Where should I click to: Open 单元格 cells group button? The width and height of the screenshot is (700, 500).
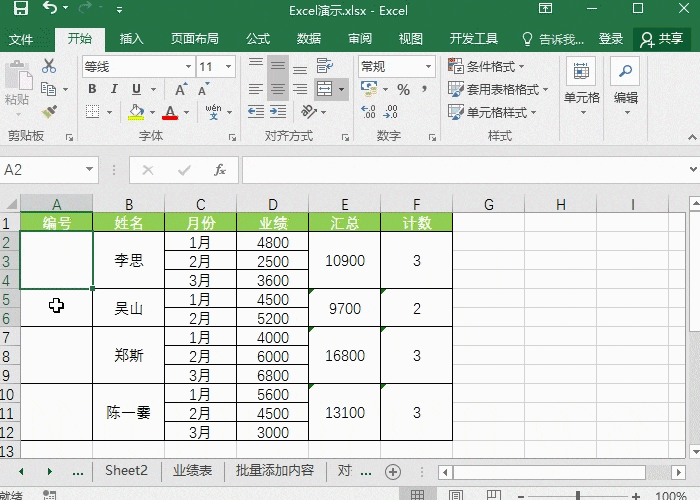581,86
